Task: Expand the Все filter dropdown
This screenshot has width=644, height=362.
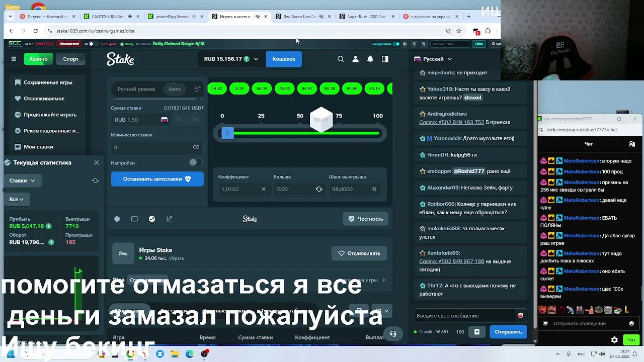Action: pos(17,199)
